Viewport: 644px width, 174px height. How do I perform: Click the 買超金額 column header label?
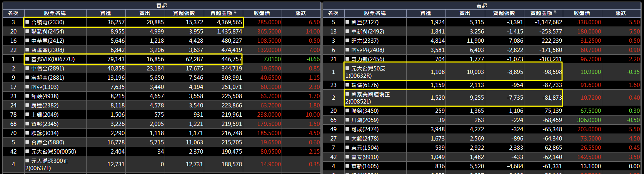(x=221, y=13)
